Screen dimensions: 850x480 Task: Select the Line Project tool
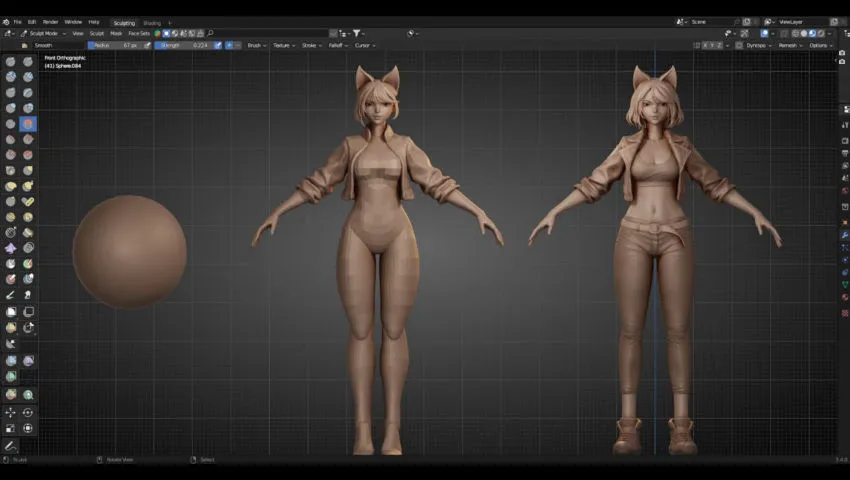point(11,343)
